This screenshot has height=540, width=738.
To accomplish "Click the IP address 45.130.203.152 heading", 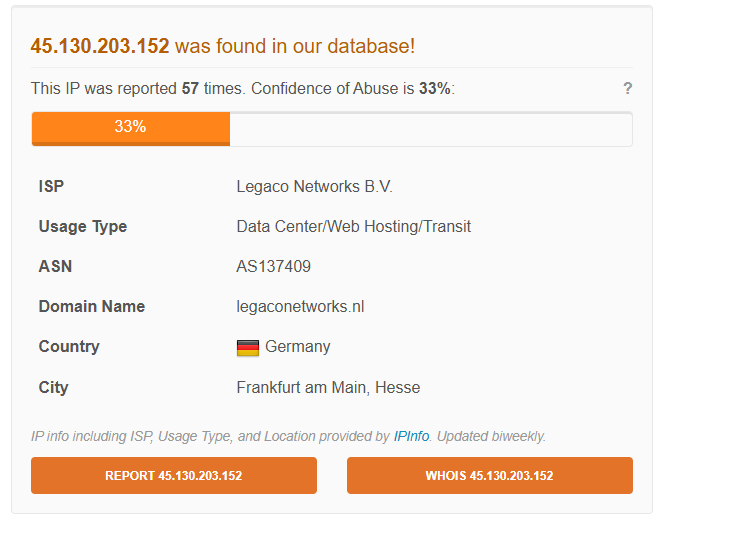I will click(x=101, y=46).
